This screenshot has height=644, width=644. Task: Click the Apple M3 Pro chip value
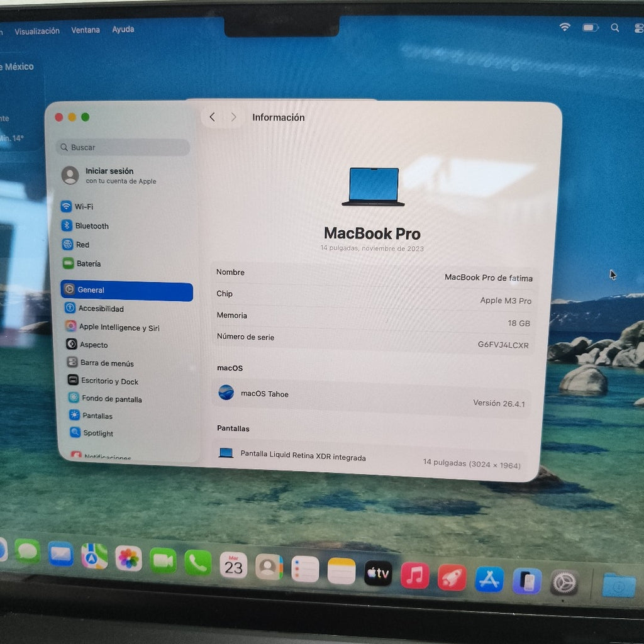506,300
